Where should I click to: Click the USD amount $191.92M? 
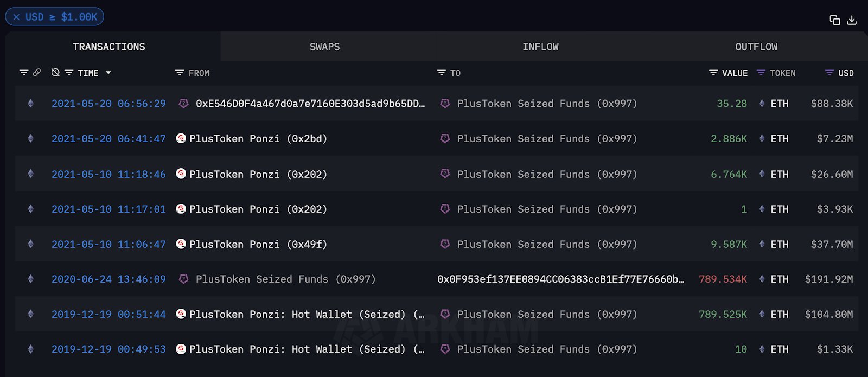coord(829,279)
